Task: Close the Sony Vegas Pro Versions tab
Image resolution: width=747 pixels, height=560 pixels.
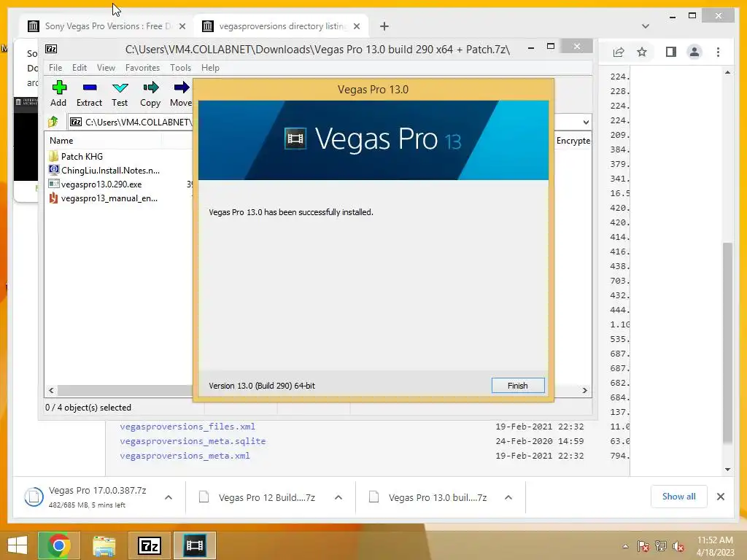Action: 182,27
